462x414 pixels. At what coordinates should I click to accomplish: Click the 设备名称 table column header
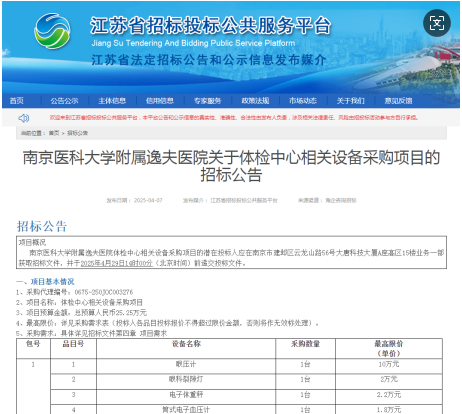point(186,344)
